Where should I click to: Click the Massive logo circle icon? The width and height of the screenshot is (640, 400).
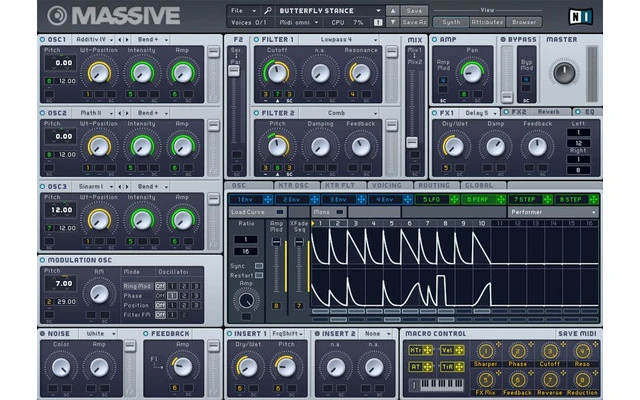[57, 16]
